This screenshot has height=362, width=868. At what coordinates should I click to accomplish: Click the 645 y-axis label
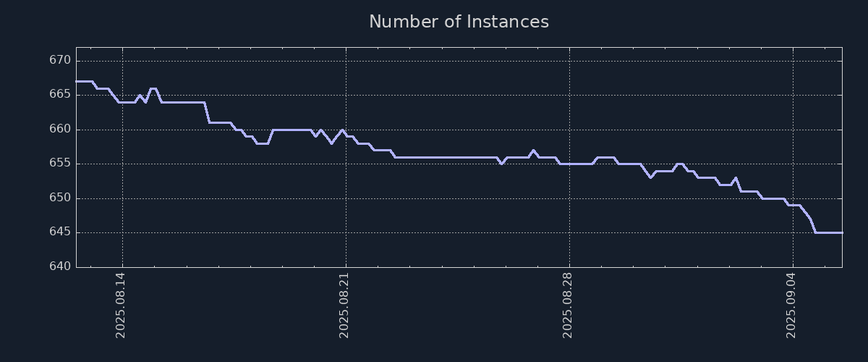pos(59,232)
